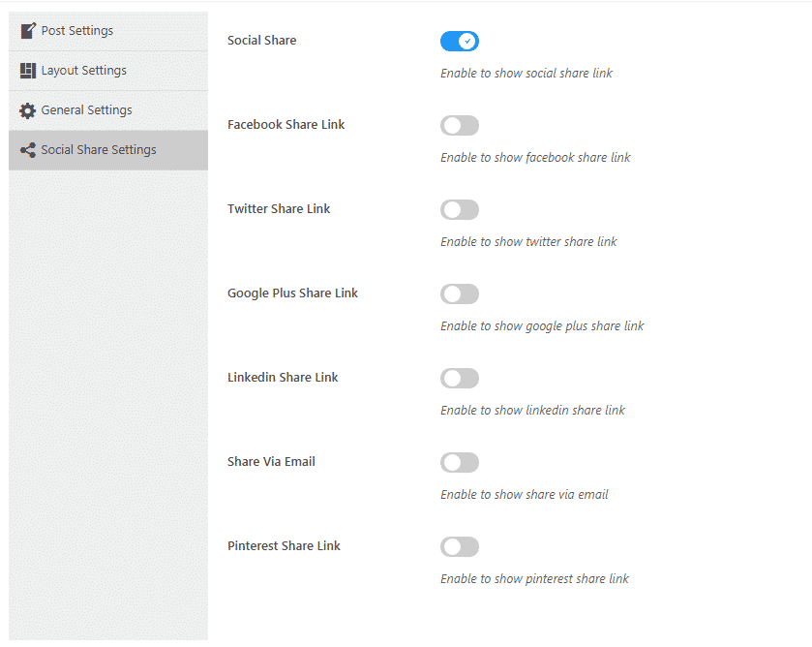Click the Google Plus Share Link label
Viewport: 812px width, 647px height.
pos(292,293)
